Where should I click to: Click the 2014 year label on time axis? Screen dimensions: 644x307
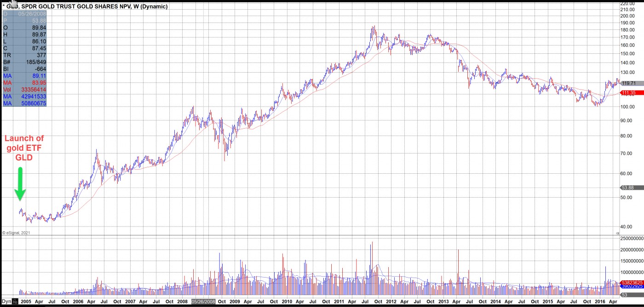coord(495,302)
